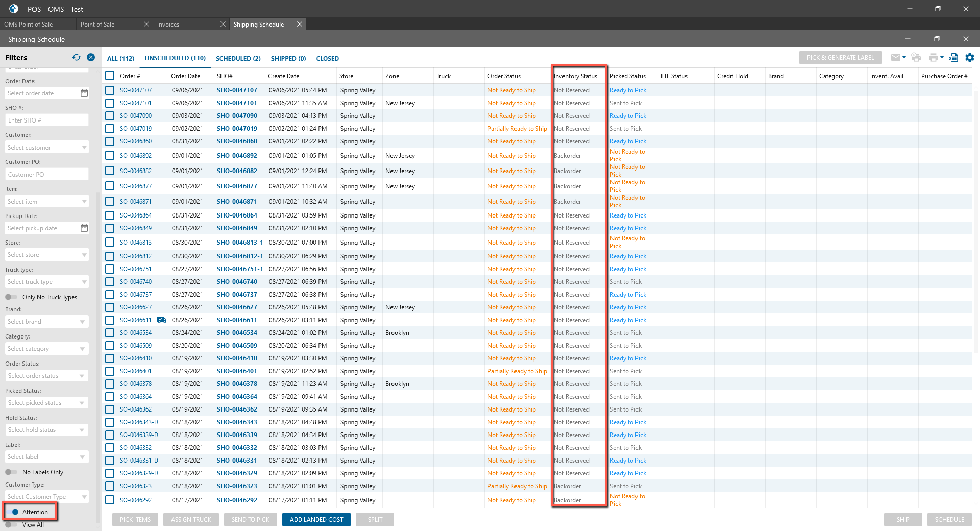Click the ASSIGN TRUCK button
The height and width of the screenshot is (531, 980).
(191, 520)
